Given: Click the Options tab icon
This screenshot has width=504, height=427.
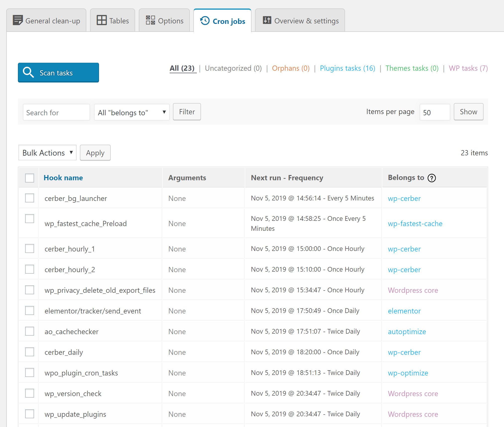Looking at the screenshot, I should (150, 20).
